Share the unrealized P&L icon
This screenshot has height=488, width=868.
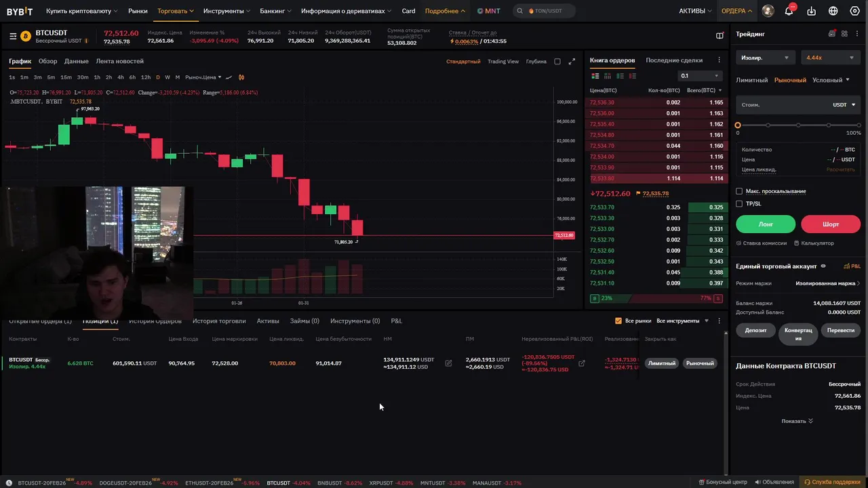coord(581,363)
